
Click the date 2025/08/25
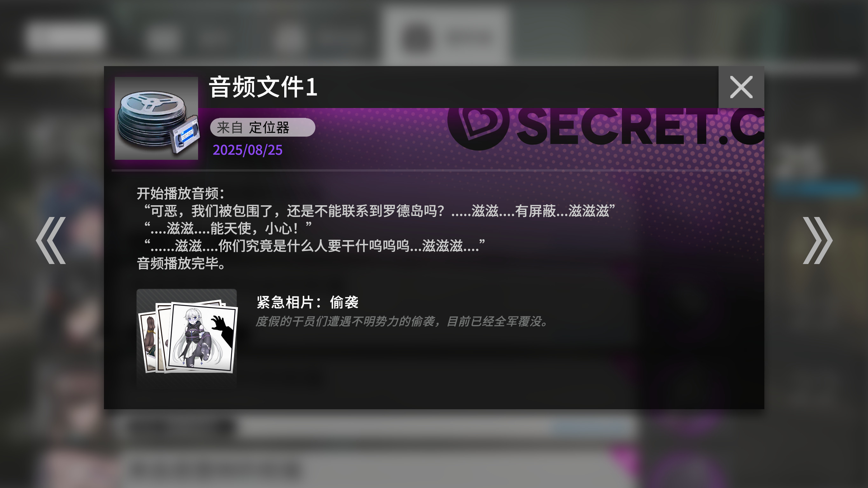248,150
